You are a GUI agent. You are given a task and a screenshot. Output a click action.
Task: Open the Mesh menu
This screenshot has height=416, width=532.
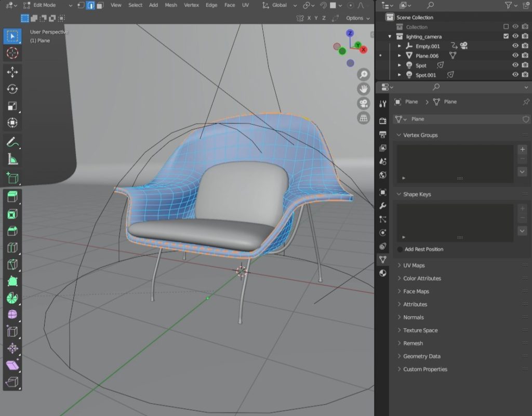pyautogui.click(x=170, y=5)
